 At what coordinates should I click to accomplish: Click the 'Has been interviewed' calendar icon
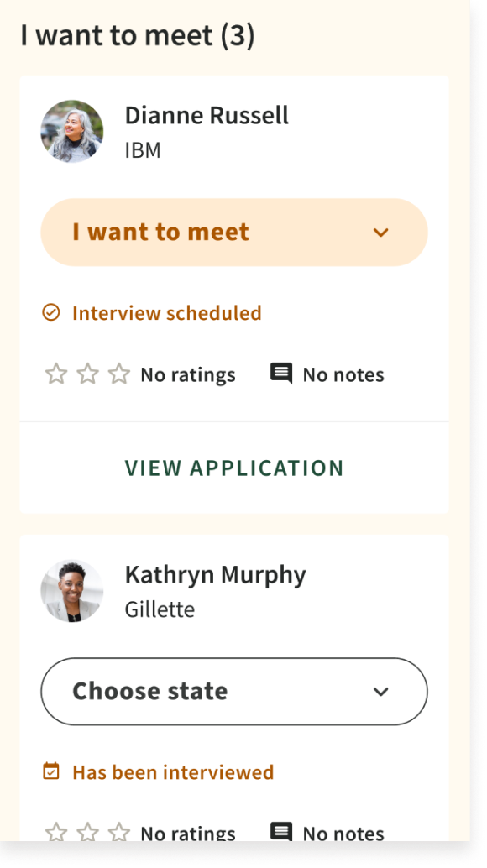pos(51,771)
